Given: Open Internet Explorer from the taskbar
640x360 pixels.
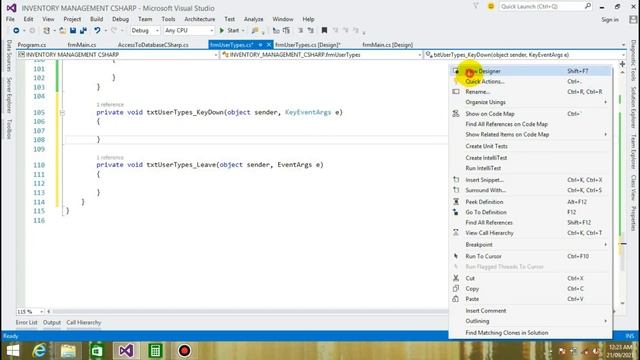Looking at the screenshot, I should [x=40, y=351].
